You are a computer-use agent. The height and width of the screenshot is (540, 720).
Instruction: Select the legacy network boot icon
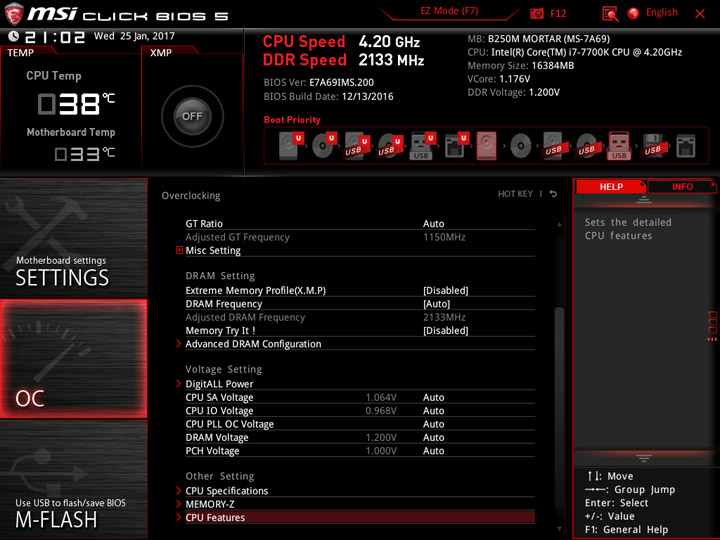(686, 146)
